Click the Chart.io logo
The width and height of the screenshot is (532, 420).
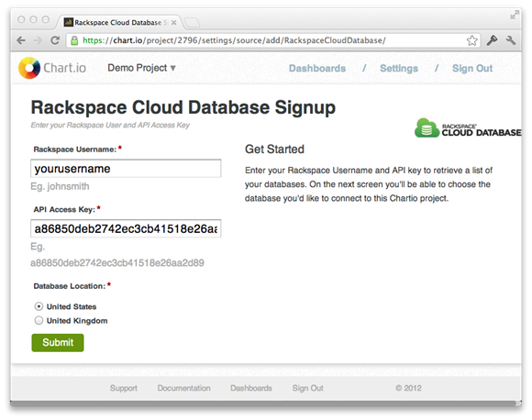[52, 68]
